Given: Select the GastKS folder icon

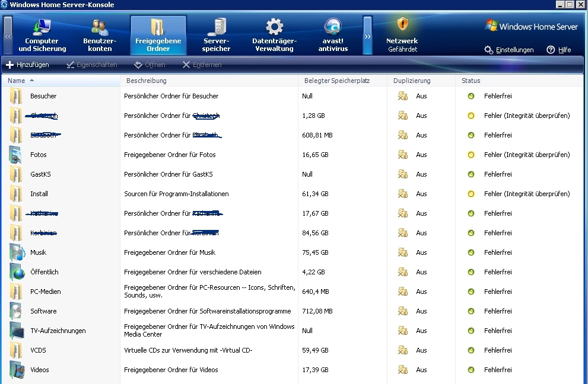Looking at the screenshot, I should pyautogui.click(x=16, y=174).
